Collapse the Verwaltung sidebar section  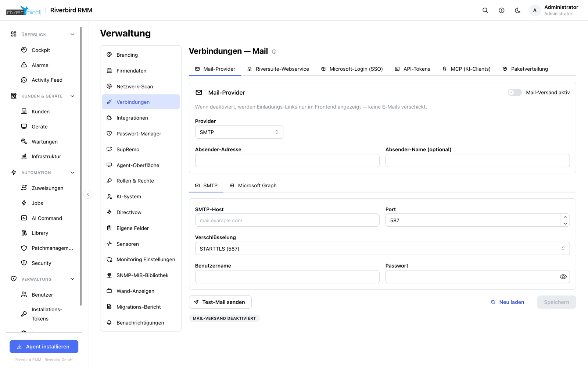point(72,279)
